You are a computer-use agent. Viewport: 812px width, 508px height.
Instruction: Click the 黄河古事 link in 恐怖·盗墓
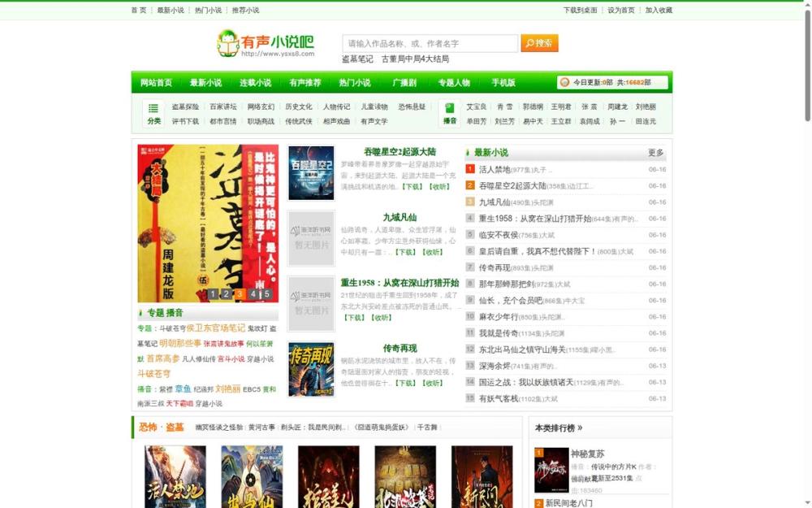pyautogui.click(x=261, y=428)
